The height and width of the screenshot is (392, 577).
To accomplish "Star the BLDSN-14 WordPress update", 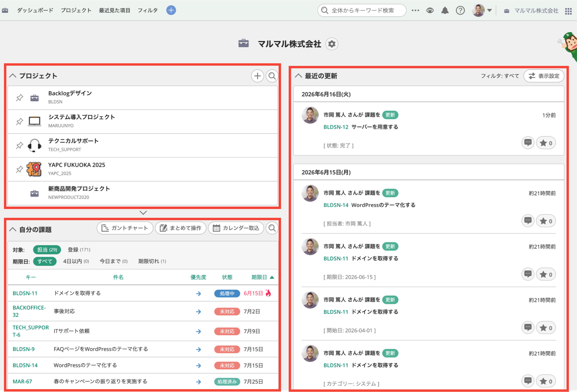I will coord(545,221).
